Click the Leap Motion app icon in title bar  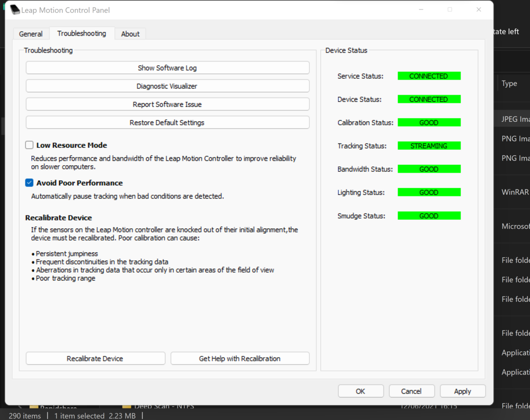15,9
